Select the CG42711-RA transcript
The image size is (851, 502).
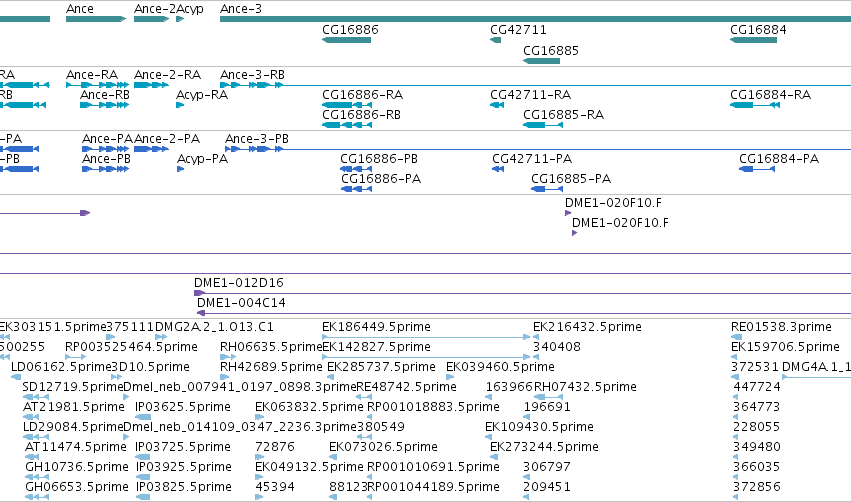(497, 105)
